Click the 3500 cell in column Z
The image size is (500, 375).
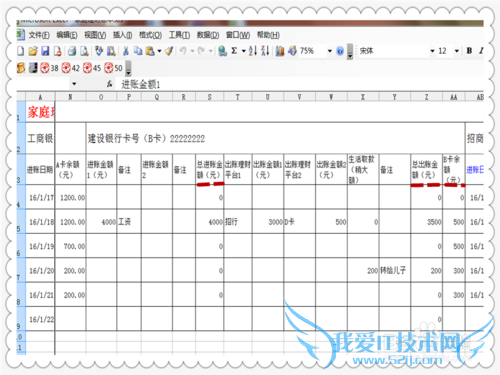click(x=426, y=222)
